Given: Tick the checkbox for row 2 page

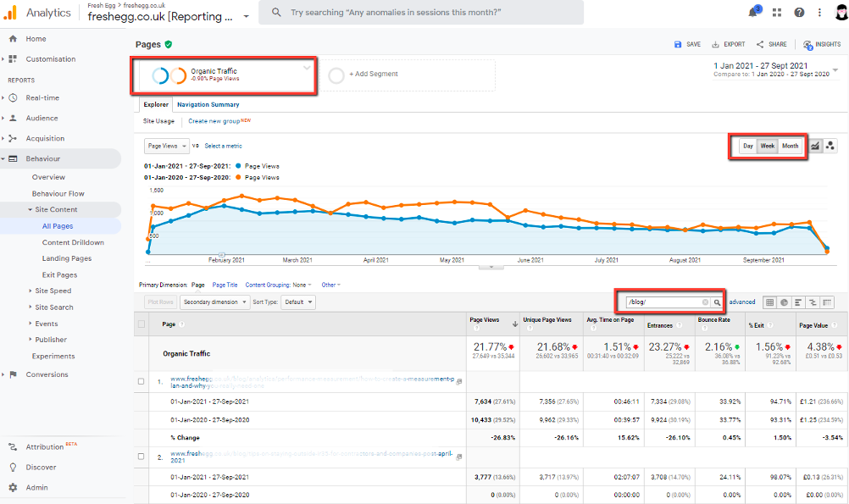Looking at the screenshot, I should coord(141,457).
